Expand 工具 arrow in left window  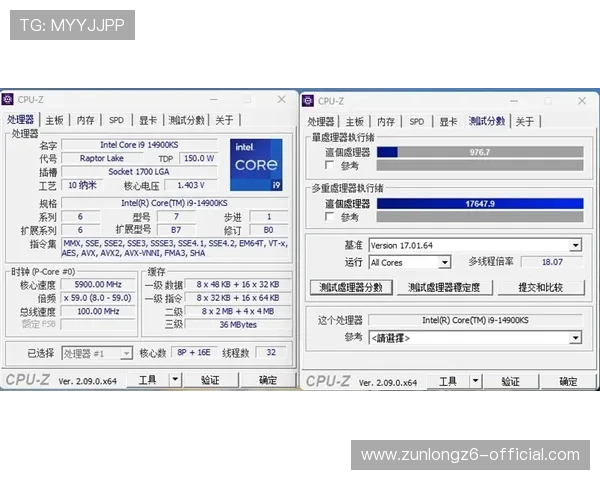click(175, 379)
